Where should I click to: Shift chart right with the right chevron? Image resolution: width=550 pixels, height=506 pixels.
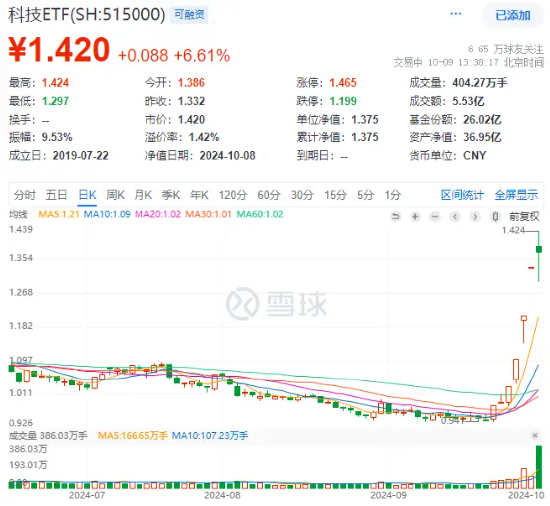[x=475, y=217]
